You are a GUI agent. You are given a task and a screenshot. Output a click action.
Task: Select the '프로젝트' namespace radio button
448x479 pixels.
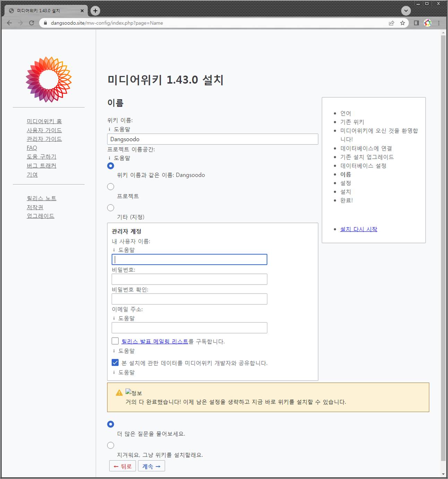point(111,187)
